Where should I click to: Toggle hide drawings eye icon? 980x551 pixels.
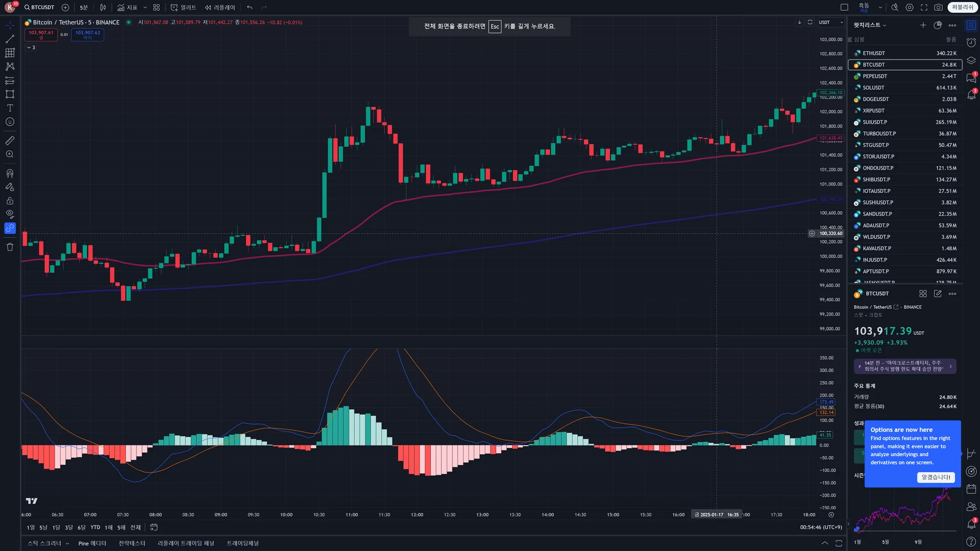pos(10,214)
